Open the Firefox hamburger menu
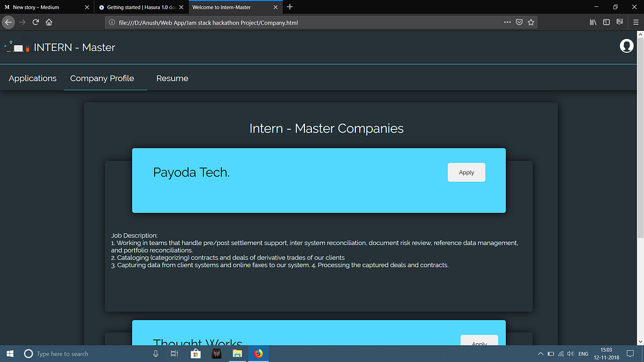 pyautogui.click(x=636, y=22)
